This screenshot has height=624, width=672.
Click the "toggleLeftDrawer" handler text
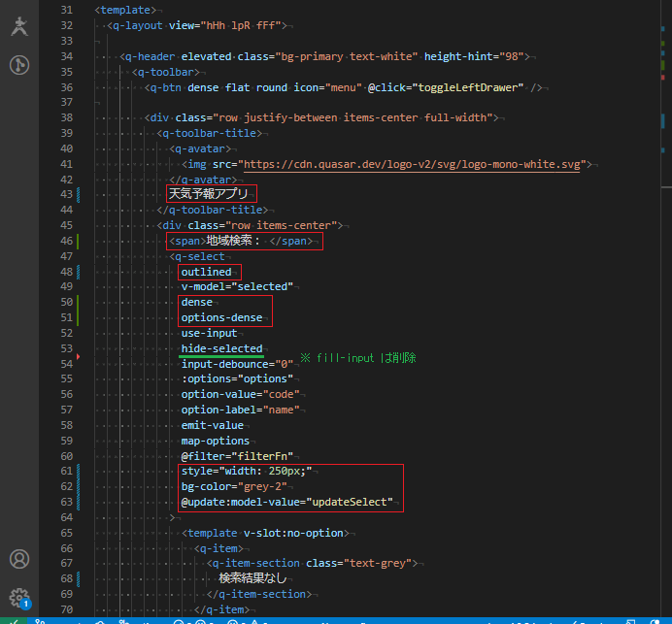[x=467, y=87]
